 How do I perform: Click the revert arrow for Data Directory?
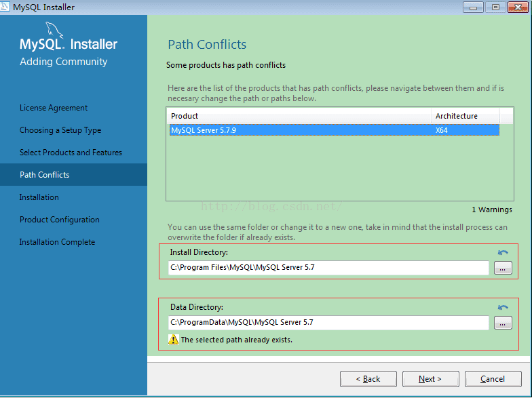coord(502,307)
